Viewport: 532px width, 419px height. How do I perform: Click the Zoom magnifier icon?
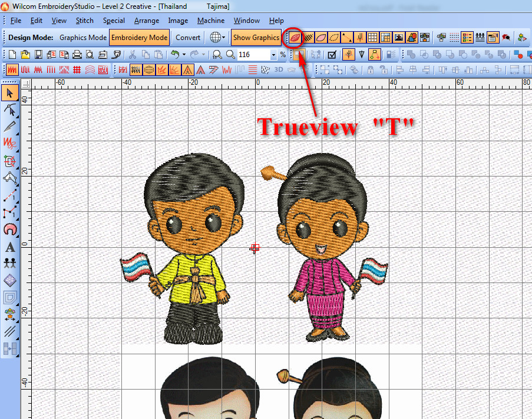click(x=230, y=54)
